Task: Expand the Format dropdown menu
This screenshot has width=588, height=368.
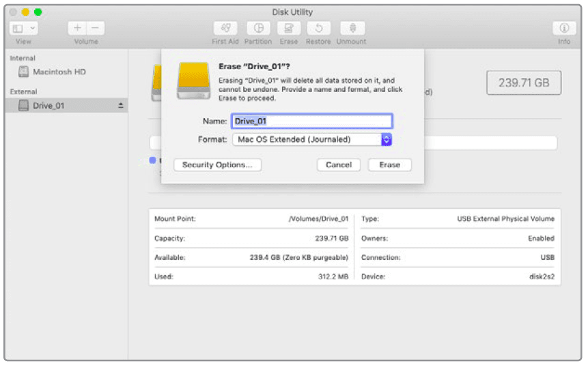Action: (x=386, y=139)
